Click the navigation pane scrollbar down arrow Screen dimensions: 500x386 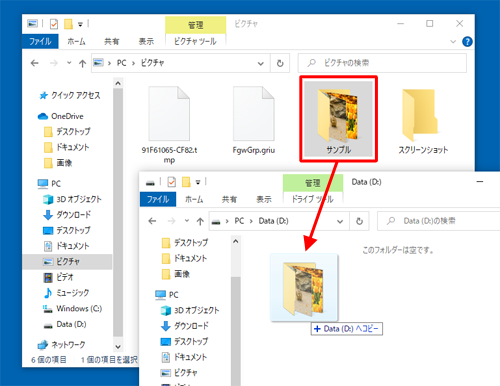click(x=118, y=347)
